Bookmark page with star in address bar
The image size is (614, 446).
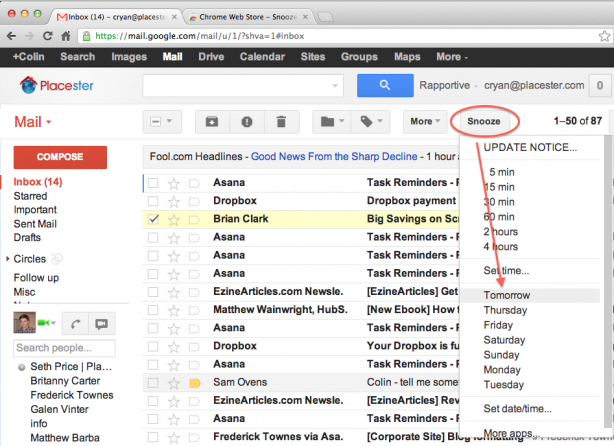coord(604,36)
